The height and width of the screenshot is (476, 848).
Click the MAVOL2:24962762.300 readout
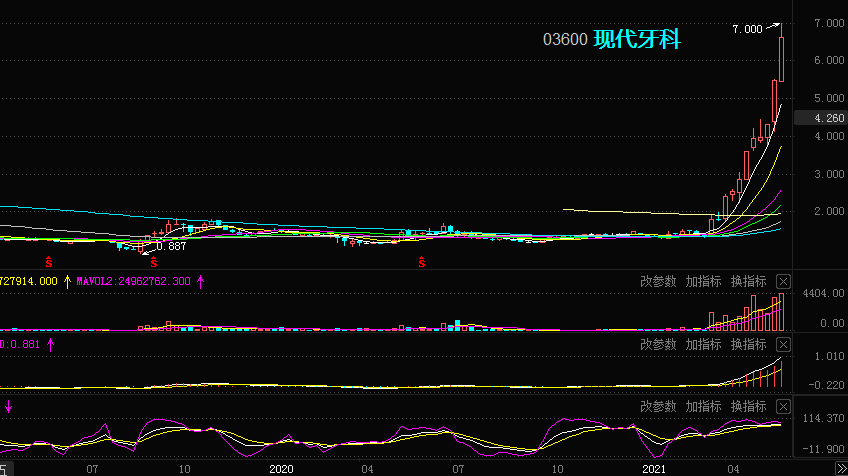tap(133, 281)
